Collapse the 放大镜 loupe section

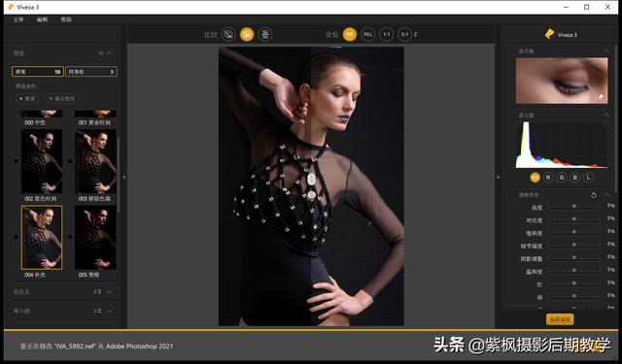[x=606, y=50]
